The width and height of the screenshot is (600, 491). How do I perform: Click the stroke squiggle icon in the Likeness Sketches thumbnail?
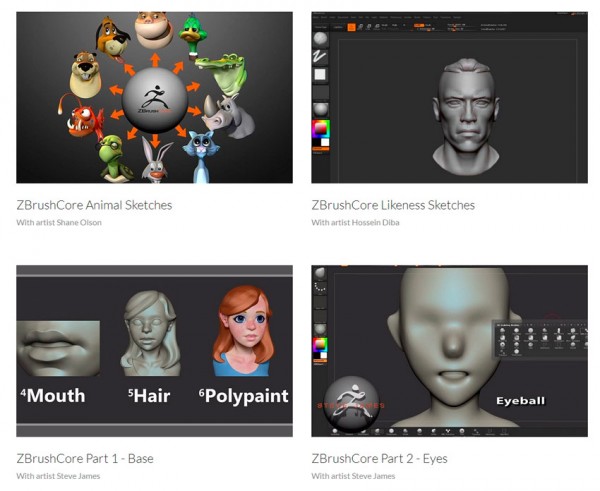[x=321, y=57]
